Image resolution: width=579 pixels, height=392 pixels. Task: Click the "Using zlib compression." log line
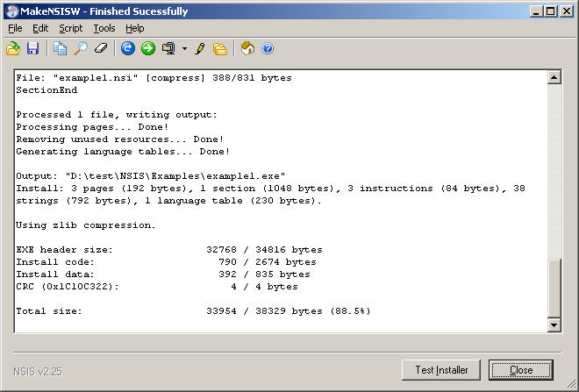tap(86, 225)
